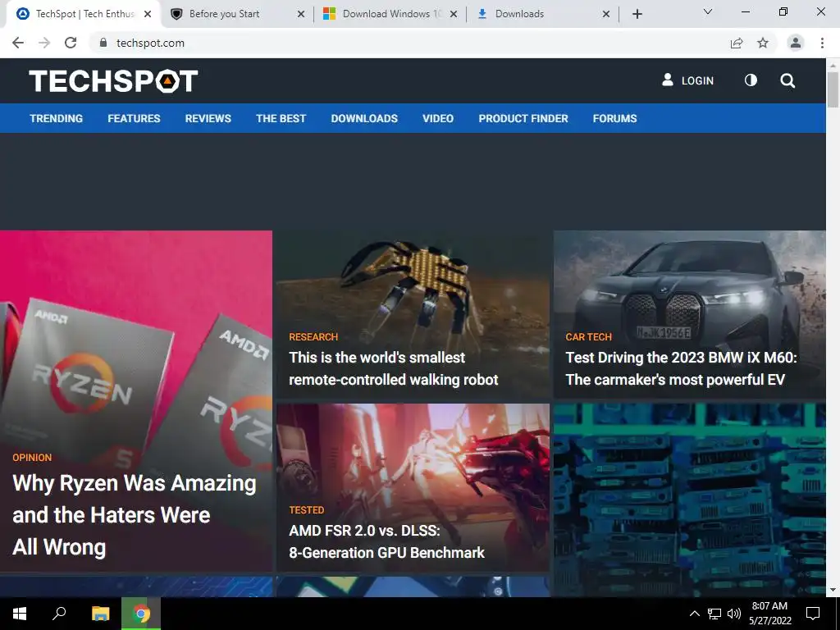Open the VIDEO nav item

pos(438,118)
